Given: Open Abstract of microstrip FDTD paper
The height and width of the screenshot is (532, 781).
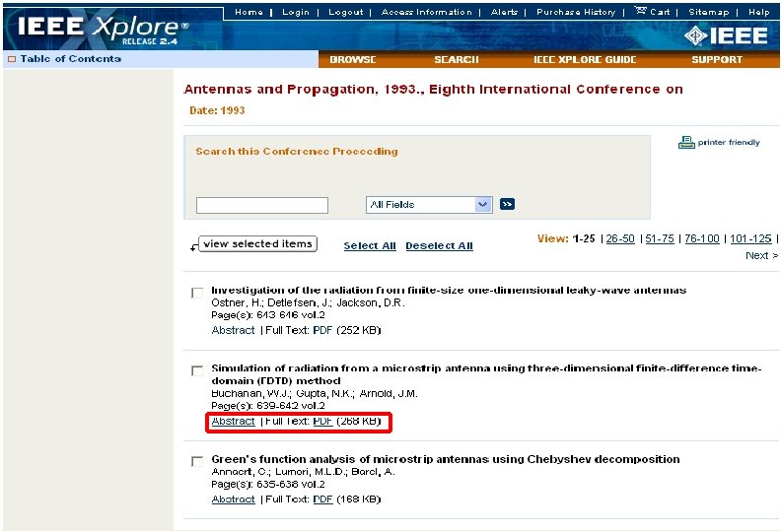Looking at the screenshot, I should (x=233, y=421).
